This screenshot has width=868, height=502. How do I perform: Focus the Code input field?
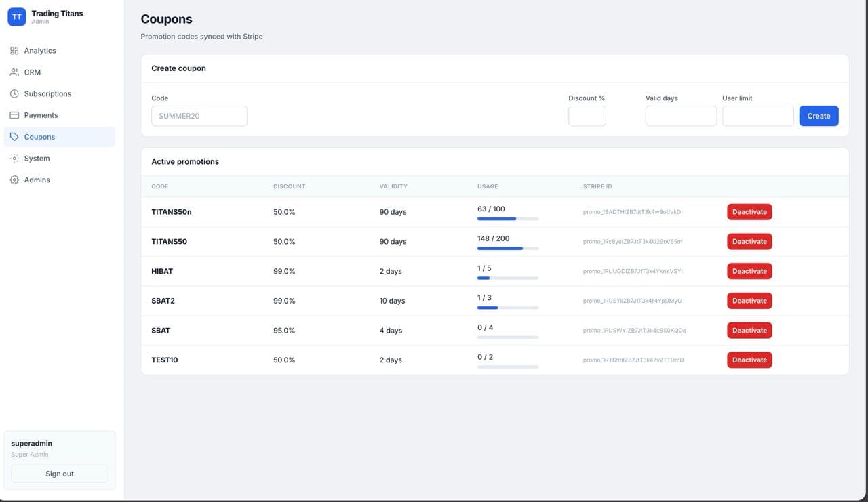tap(199, 116)
